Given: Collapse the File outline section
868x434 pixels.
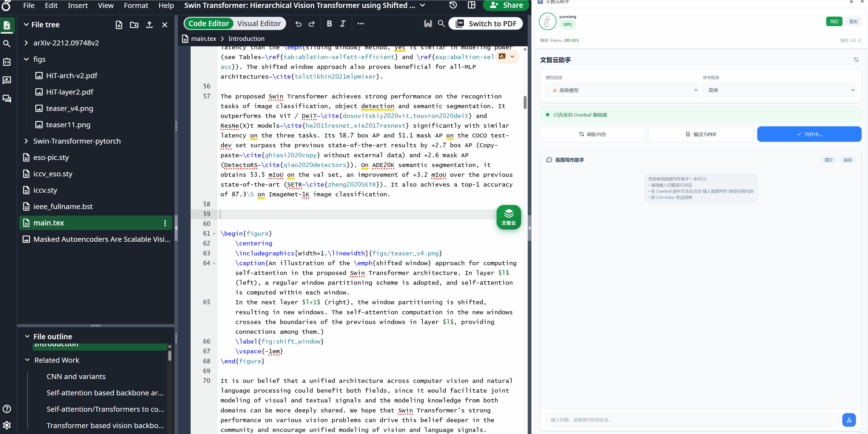Looking at the screenshot, I should [27, 336].
